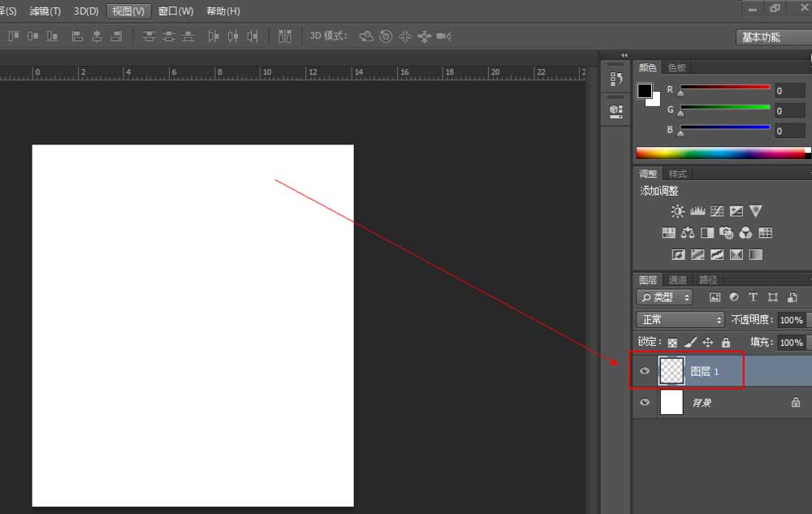Image resolution: width=812 pixels, height=514 pixels.
Task: Click the Color Balance scales icon
Action: pyautogui.click(x=688, y=233)
